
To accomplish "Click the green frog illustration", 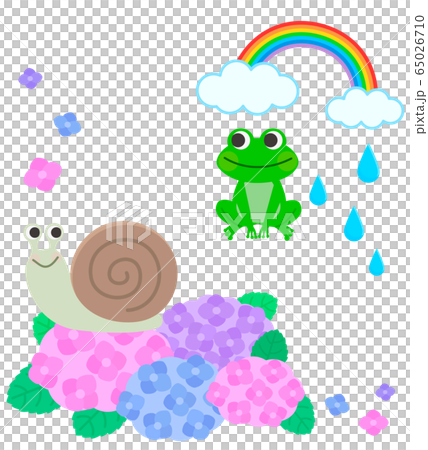I will [258, 184].
